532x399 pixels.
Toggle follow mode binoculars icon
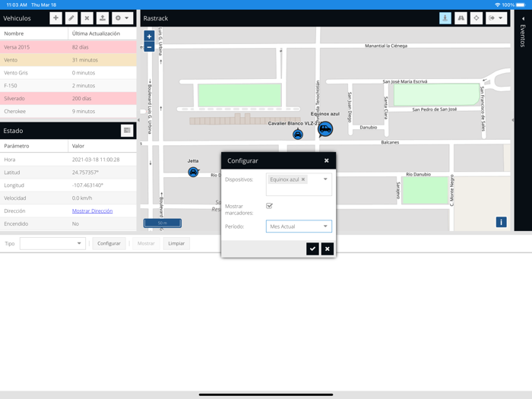461,18
